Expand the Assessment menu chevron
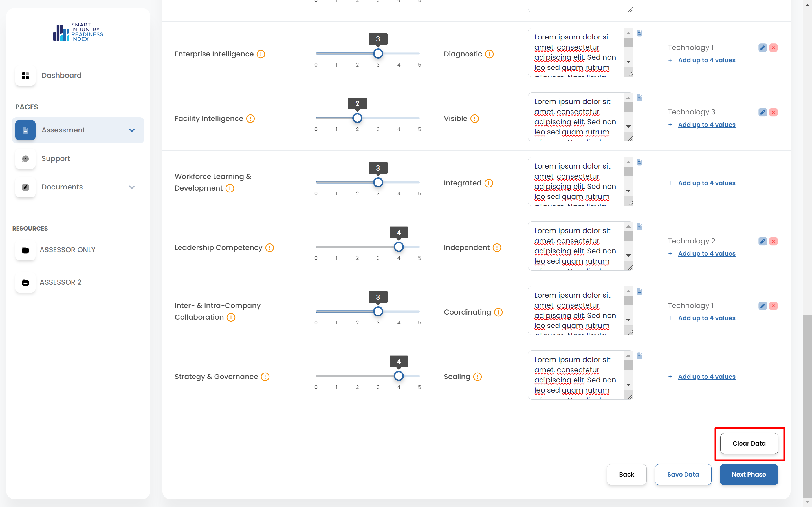Screen dimensions: 812x507 (132, 130)
